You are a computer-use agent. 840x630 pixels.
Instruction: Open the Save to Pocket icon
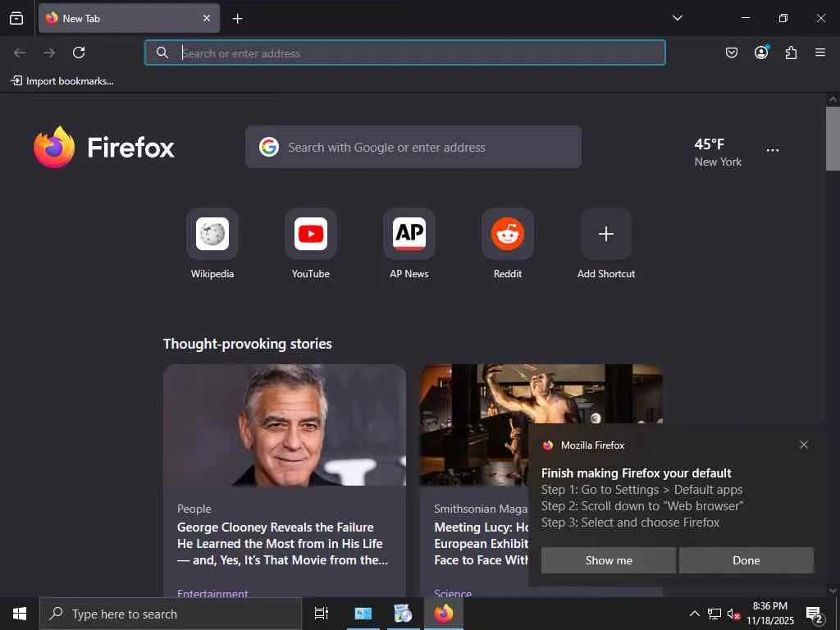click(731, 52)
